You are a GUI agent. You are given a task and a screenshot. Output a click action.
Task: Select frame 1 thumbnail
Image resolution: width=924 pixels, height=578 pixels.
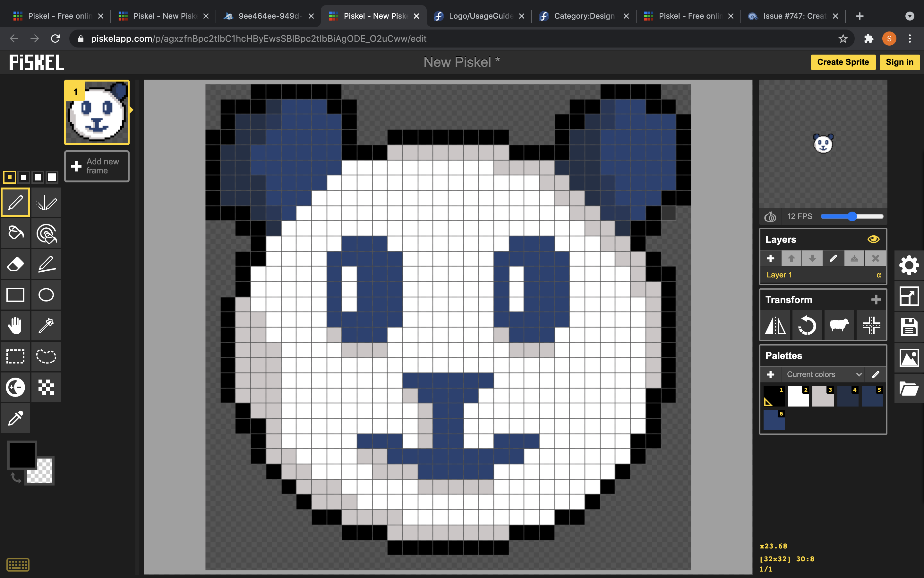[x=97, y=112]
